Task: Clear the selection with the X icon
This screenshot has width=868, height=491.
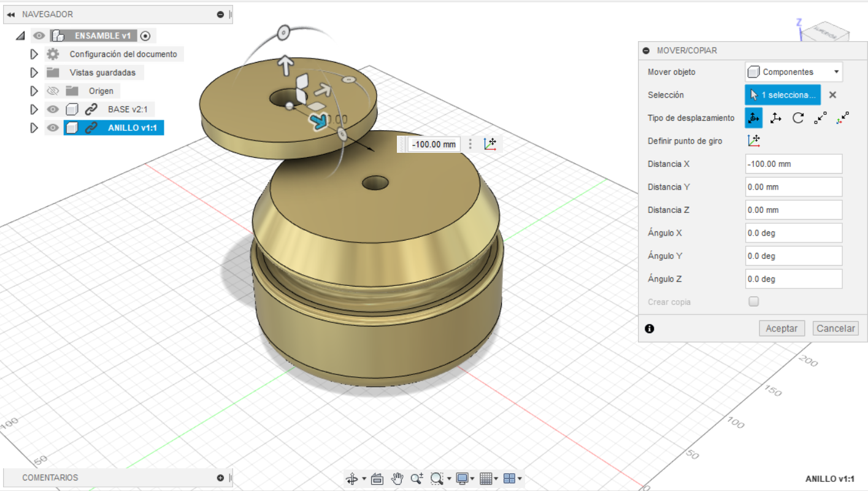Action: pos(832,95)
